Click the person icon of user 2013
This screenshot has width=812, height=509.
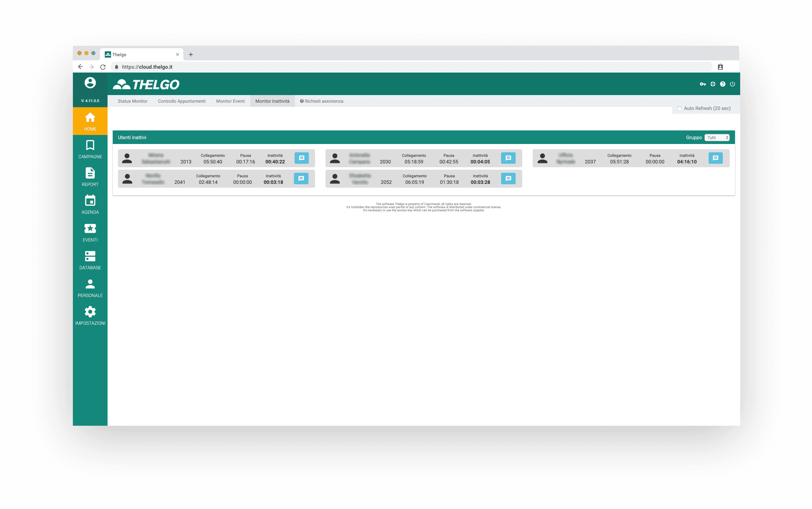(x=127, y=158)
